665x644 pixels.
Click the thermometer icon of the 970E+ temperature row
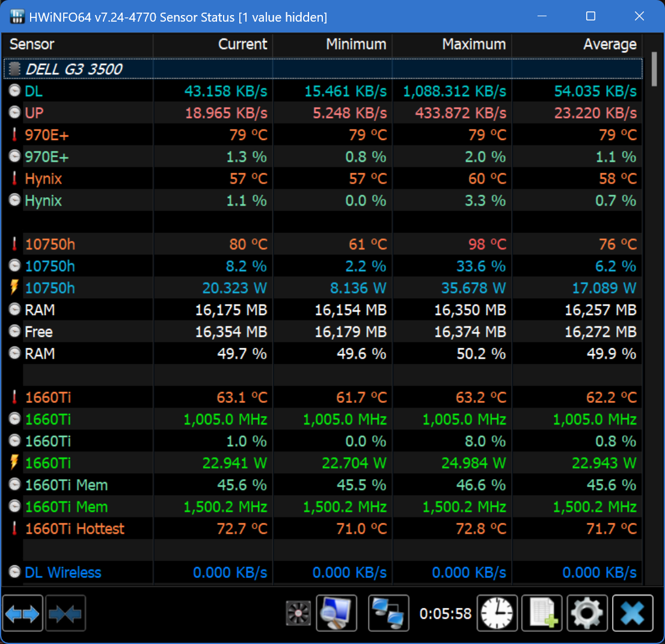(x=14, y=135)
